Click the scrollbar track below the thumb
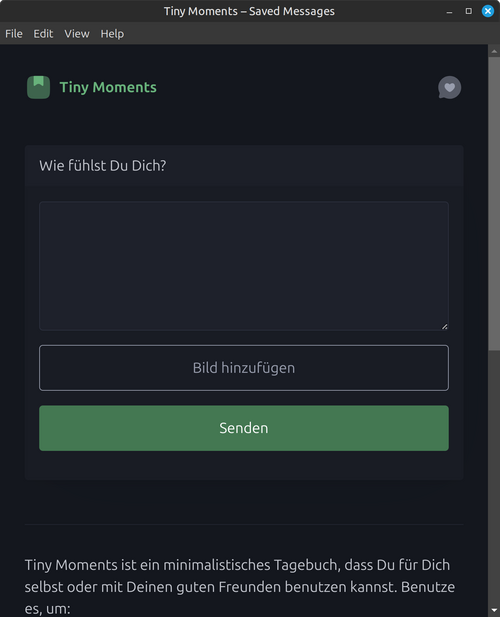This screenshot has width=500, height=617. [x=494, y=477]
